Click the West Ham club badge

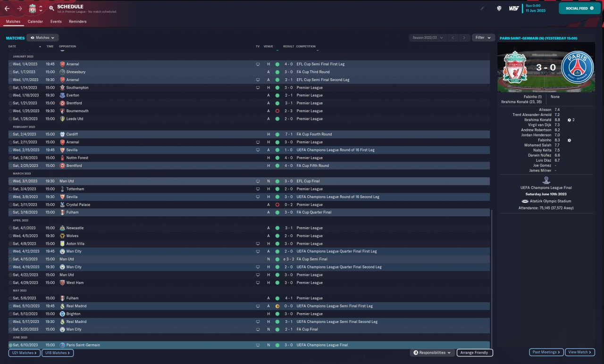(62, 283)
